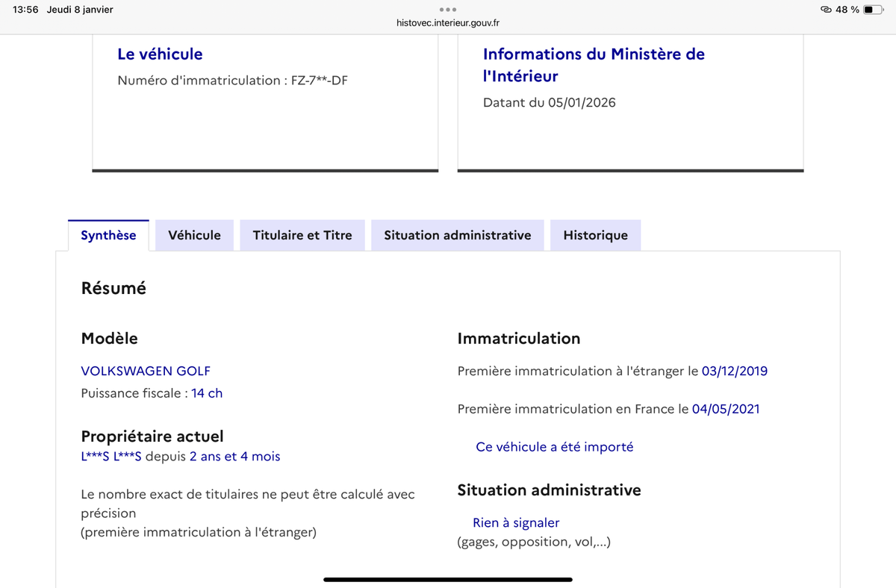
Task: Click the 2 ans et 4 mois duration
Action: [x=235, y=456]
